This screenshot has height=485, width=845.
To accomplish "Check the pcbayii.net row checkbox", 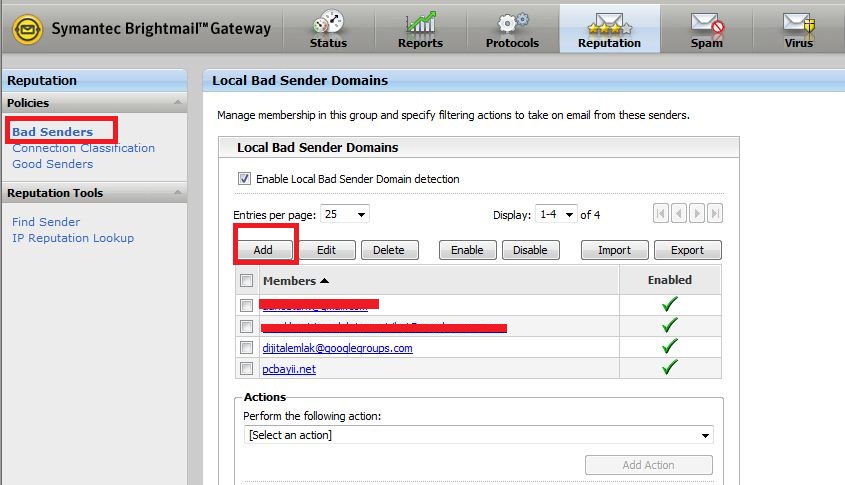I will (246, 369).
